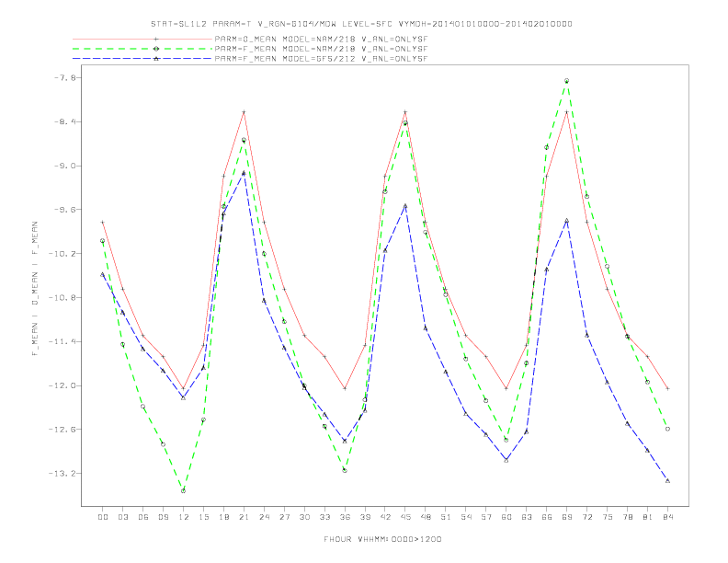The height and width of the screenshot is (563, 728).
Task: Click the x-axis hour label 03
Action: pyautogui.click(x=122, y=517)
